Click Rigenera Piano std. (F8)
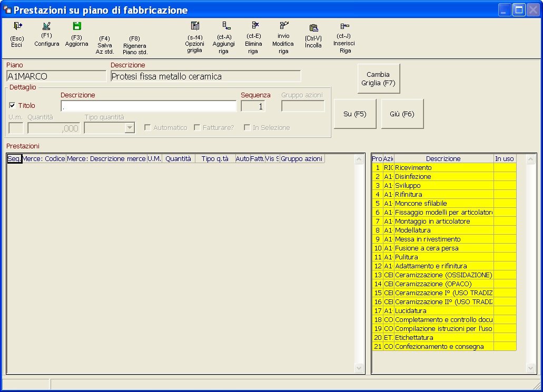 point(135,45)
